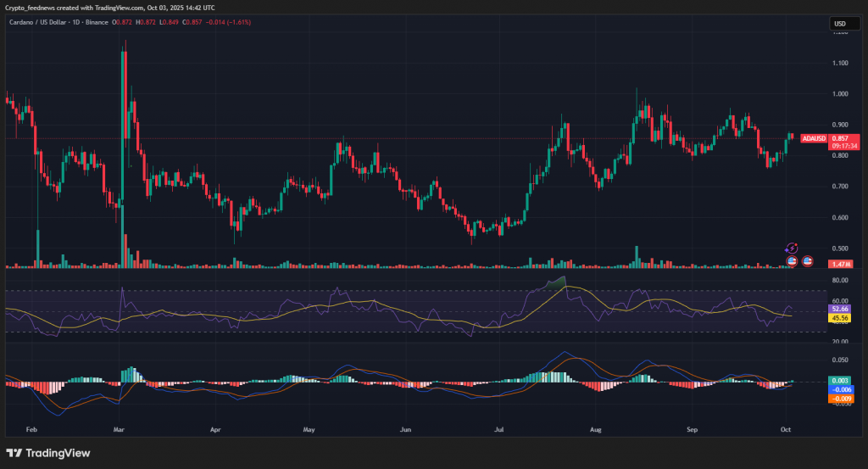Click the right US flag event marker

coord(808,260)
